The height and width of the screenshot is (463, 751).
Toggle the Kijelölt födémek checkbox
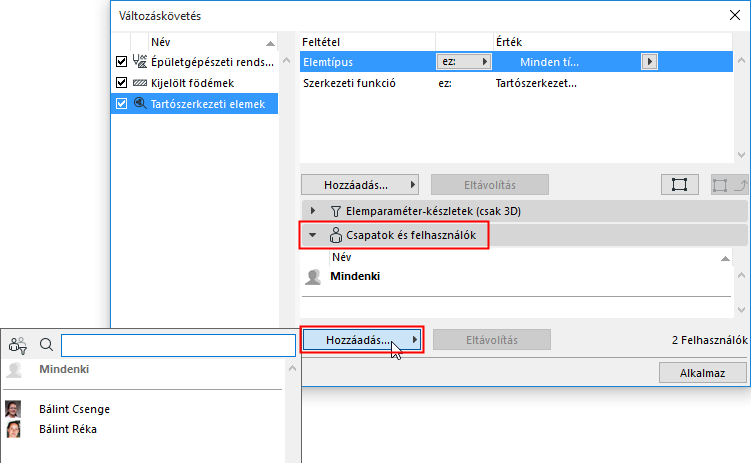(122, 82)
